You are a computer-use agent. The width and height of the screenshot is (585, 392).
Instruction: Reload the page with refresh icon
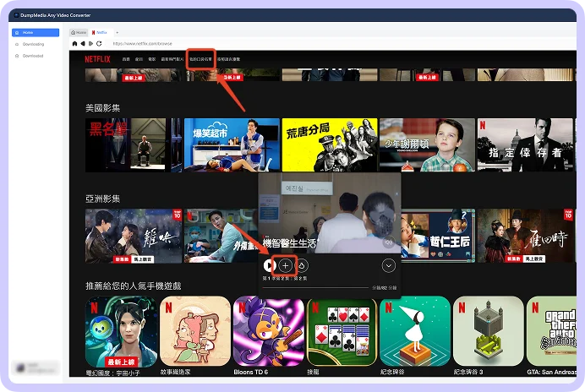coord(99,44)
